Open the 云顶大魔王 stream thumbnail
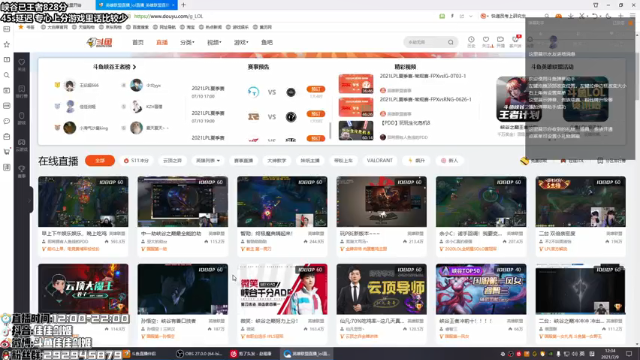The width and height of the screenshot is (640, 360). tap(83, 289)
